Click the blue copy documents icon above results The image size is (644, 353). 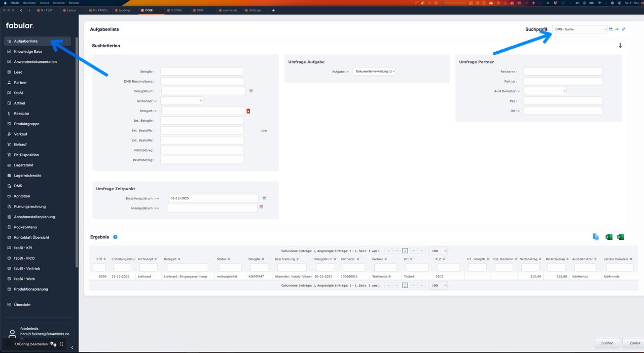tap(596, 237)
